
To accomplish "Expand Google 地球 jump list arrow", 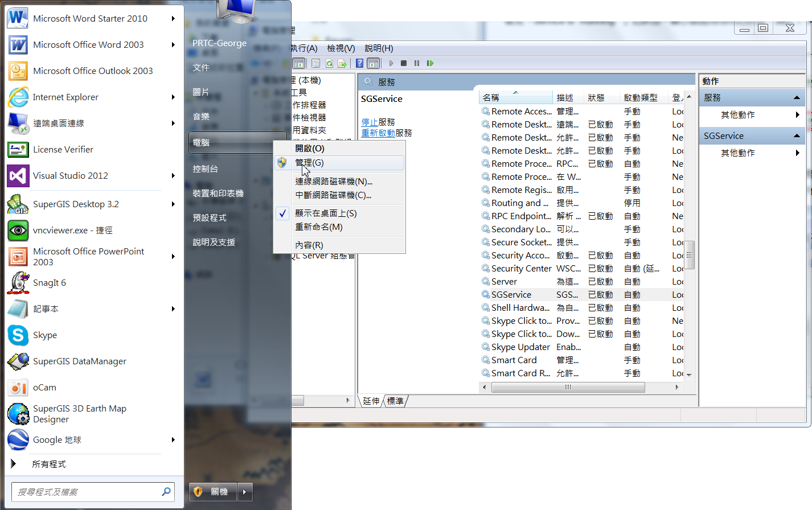I will pyautogui.click(x=173, y=439).
